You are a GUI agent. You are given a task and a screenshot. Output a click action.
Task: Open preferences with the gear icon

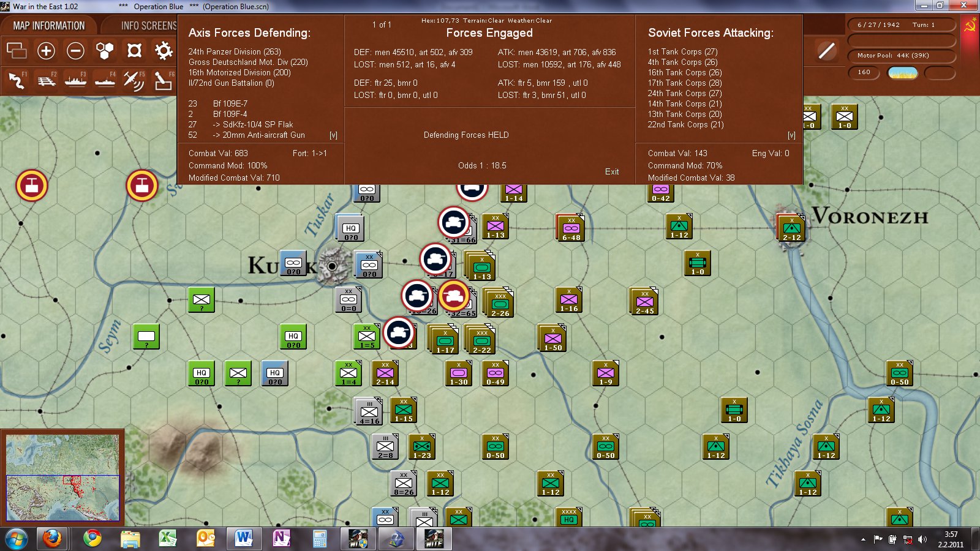164,50
